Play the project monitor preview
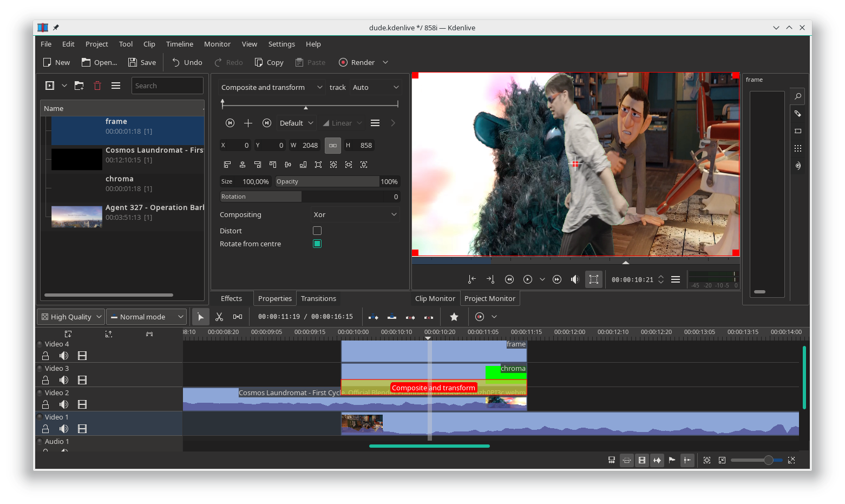 528,279
